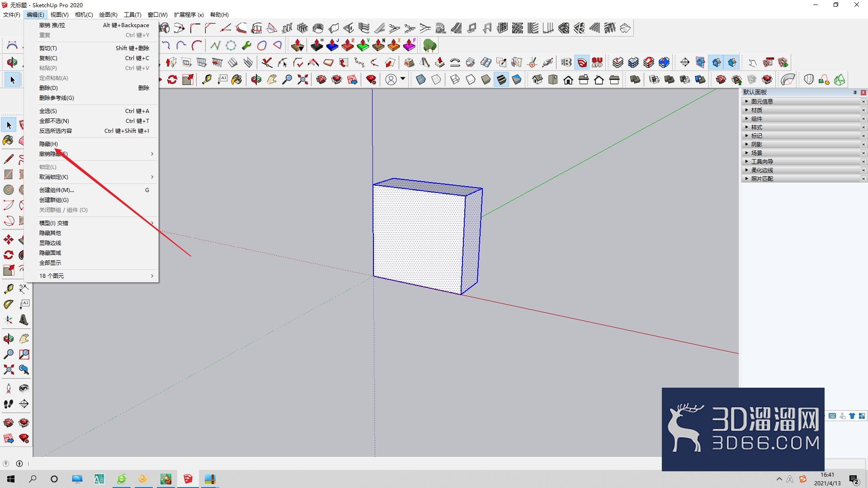Enable Wireframe face style

click(x=455, y=80)
